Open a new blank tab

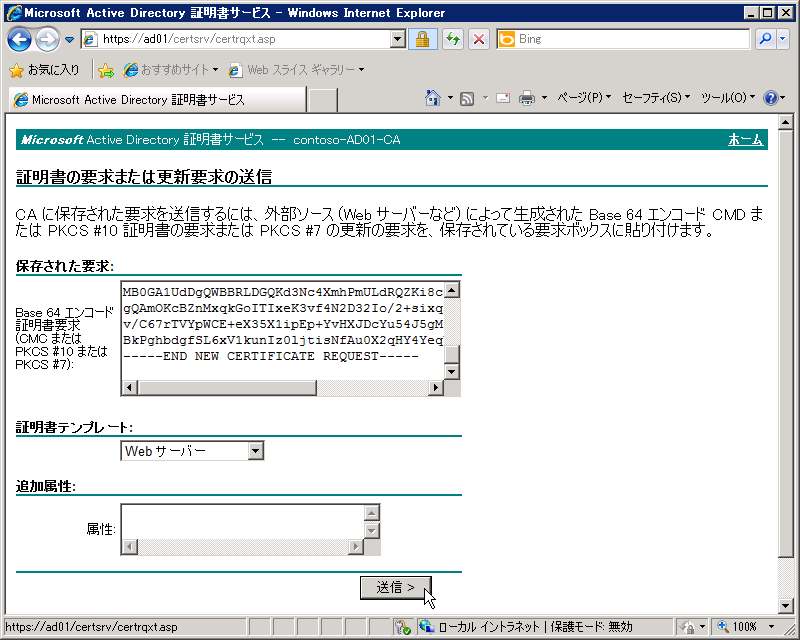[x=323, y=100]
